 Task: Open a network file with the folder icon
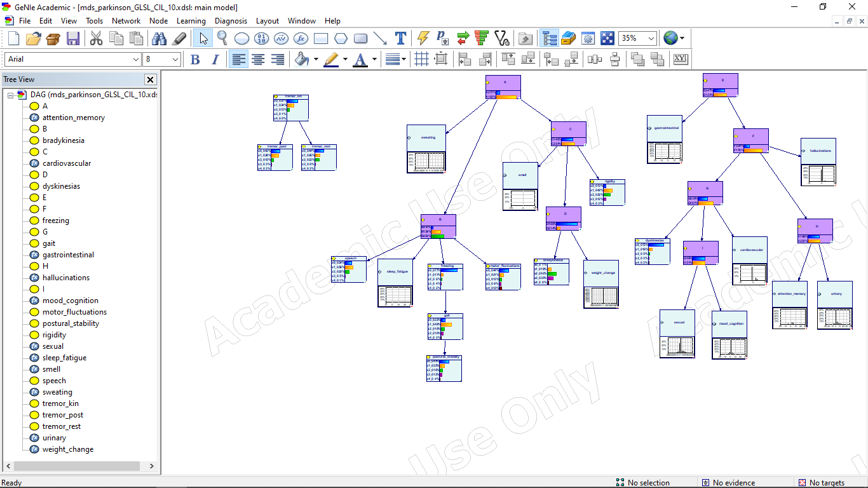[34, 38]
